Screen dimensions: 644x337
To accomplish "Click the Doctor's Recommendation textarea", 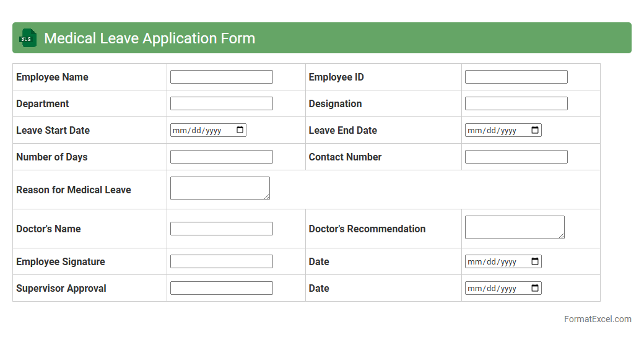I will point(515,227).
